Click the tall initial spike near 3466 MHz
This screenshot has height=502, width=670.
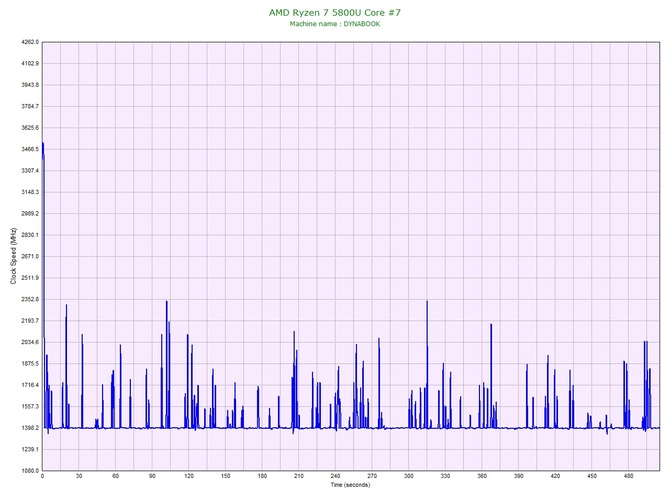point(43,150)
